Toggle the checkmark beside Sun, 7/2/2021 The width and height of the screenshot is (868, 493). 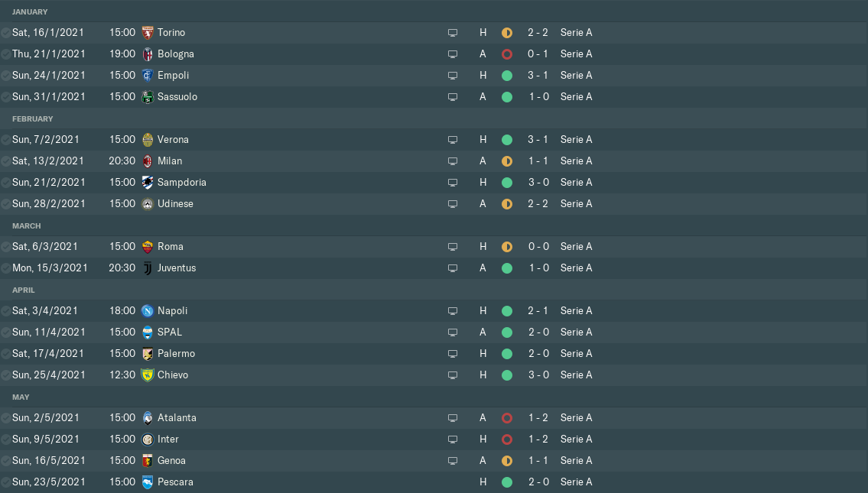(x=6, y=140)
